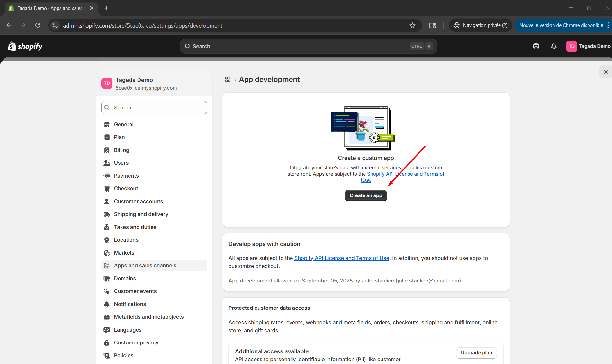Open Markets settings
This screenshot has height=364, width=612.
pos(154,253)
